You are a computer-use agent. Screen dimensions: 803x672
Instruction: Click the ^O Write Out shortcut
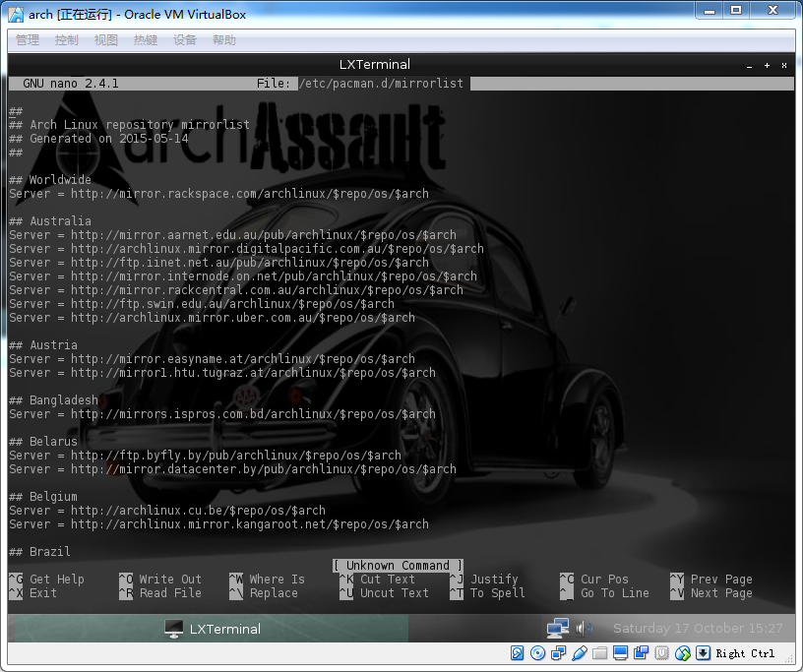(160, 580)
